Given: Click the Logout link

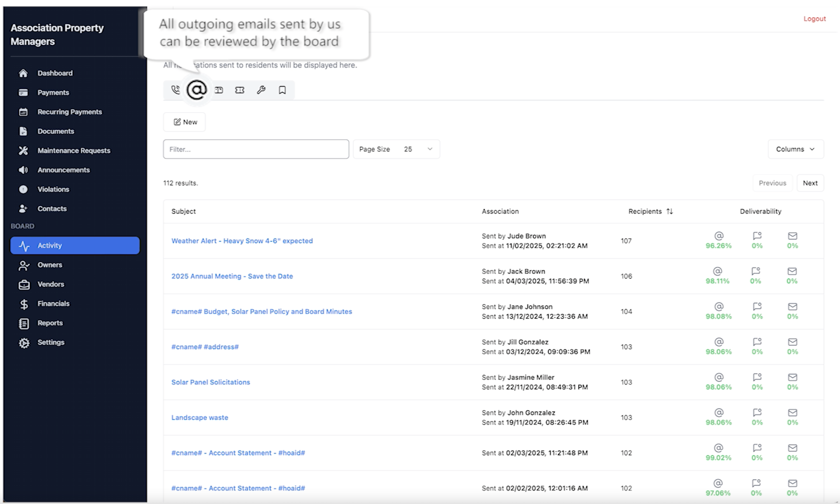Looking at the screenshot, I should pyautogui.click(x=814, y=19).
